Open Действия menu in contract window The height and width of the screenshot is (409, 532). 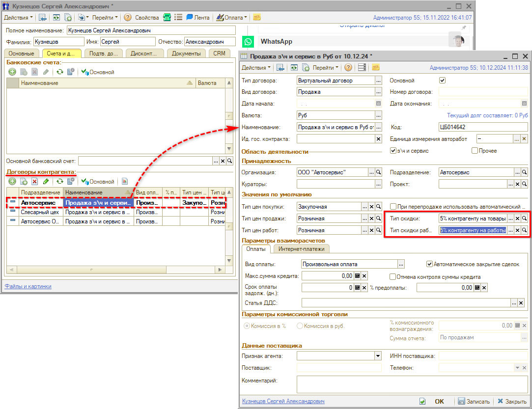pyautogui.click(x=256, y=67)
